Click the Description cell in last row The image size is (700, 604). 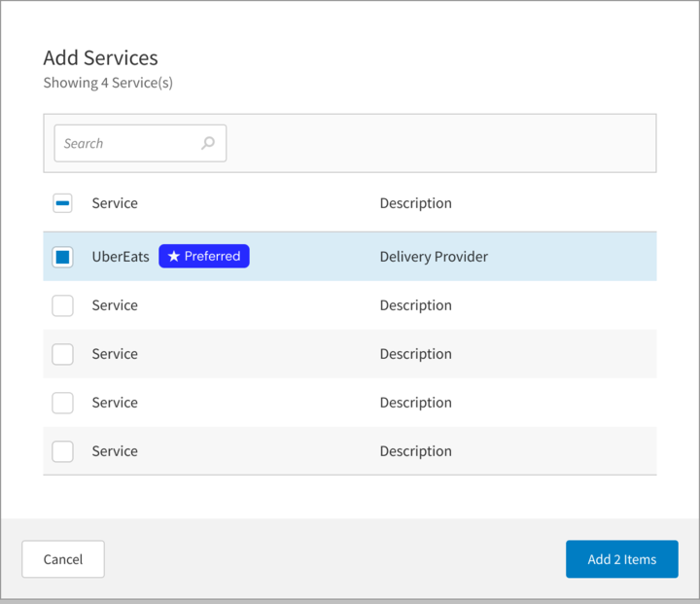coord(415,451)
